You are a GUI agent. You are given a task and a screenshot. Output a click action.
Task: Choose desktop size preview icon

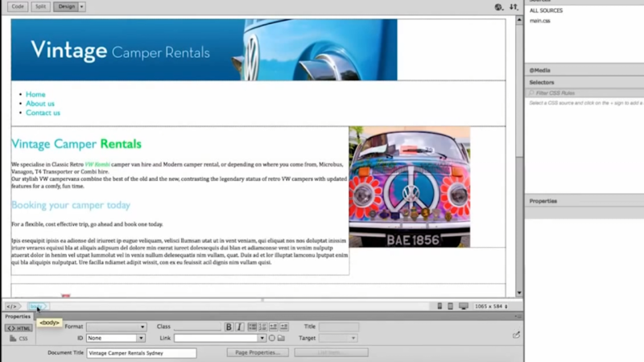click(x=464, y=306)
